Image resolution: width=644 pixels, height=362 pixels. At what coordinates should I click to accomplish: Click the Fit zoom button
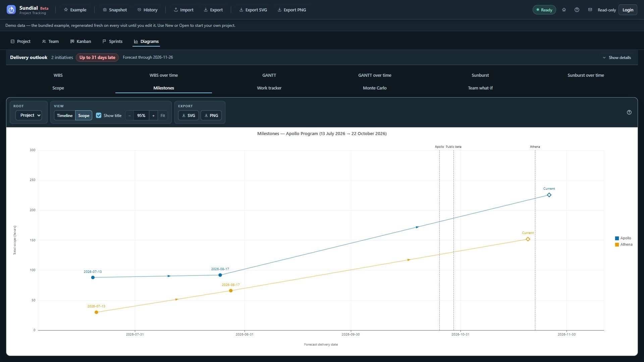(163, 115)
